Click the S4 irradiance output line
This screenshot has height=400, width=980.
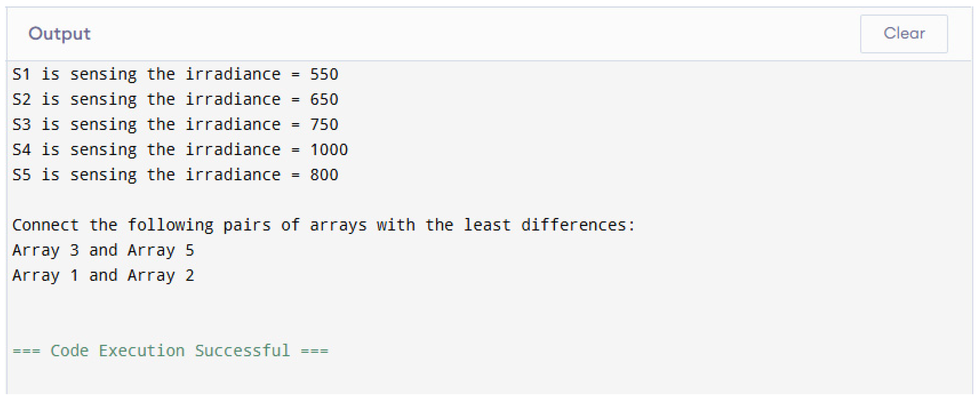pyautogui.click(x=180, y=149)
